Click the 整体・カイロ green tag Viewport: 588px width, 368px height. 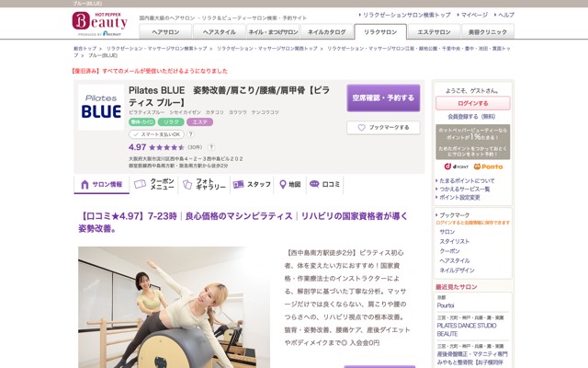coord(142,122)
